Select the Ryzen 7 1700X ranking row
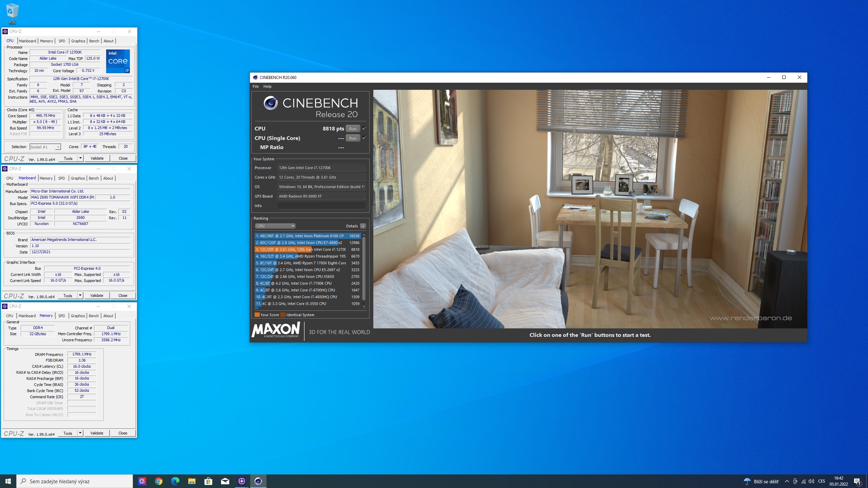Image resolution: width=868 pixels, height=488 pixels. tap(307, 263)
